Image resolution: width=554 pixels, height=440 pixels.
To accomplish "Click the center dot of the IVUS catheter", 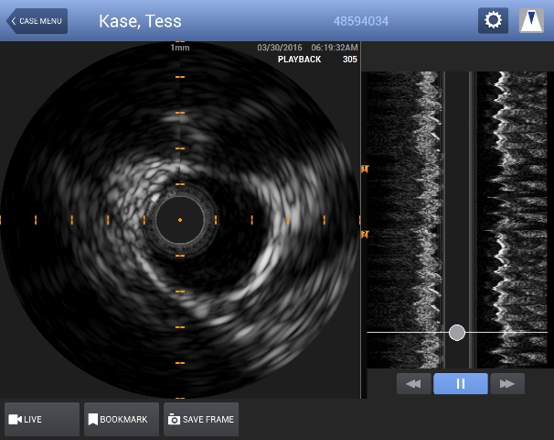I will coord(180,220).
